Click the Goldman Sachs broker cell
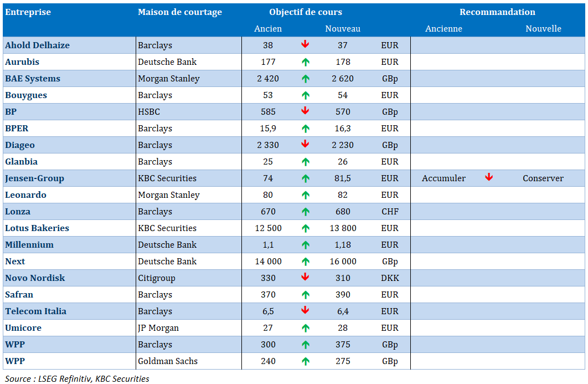 [168, 361]
